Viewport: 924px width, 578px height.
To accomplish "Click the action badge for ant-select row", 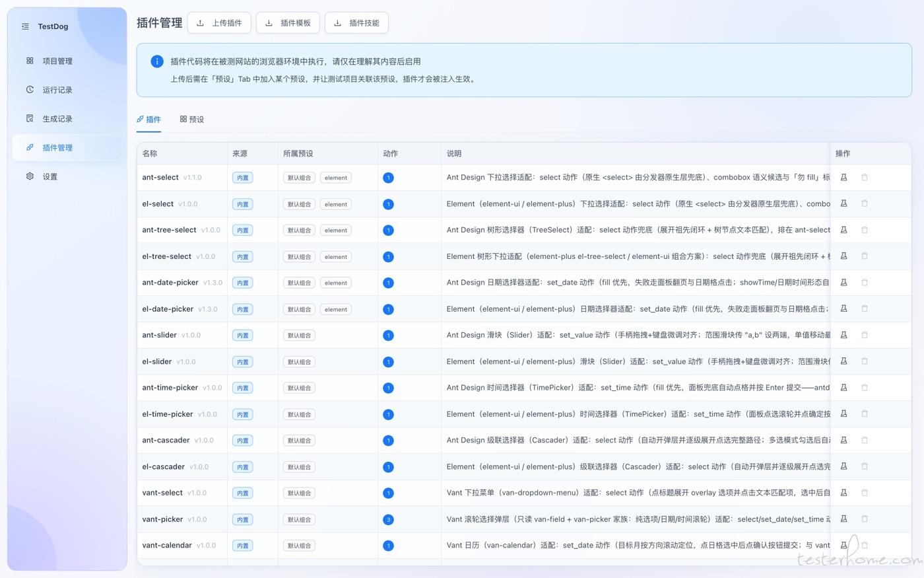I will (x=388, y=178).
